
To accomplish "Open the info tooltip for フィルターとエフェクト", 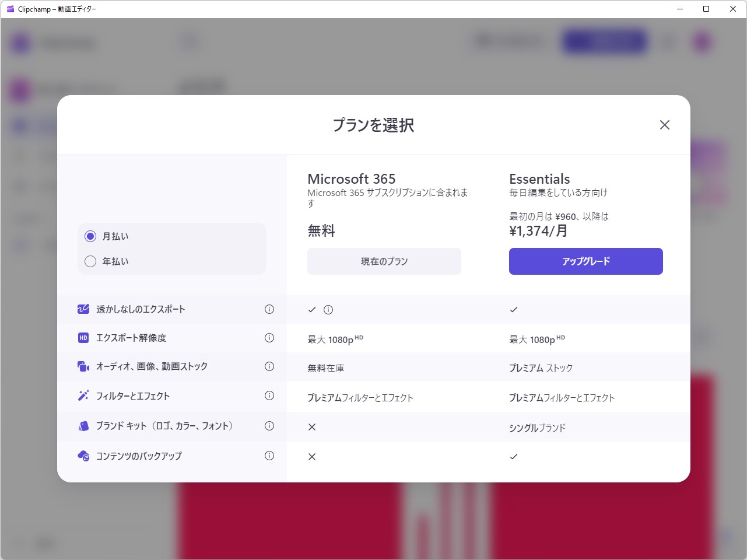I will 269,396.
